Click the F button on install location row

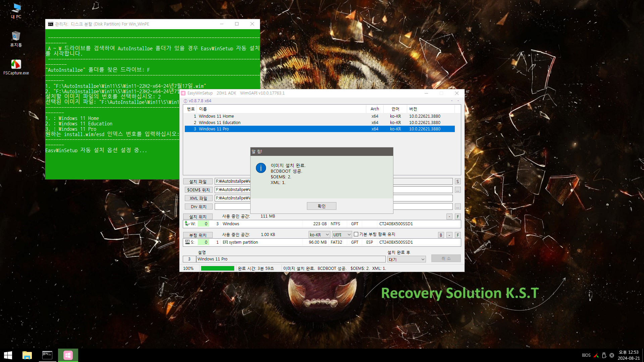tap(458, 217)
